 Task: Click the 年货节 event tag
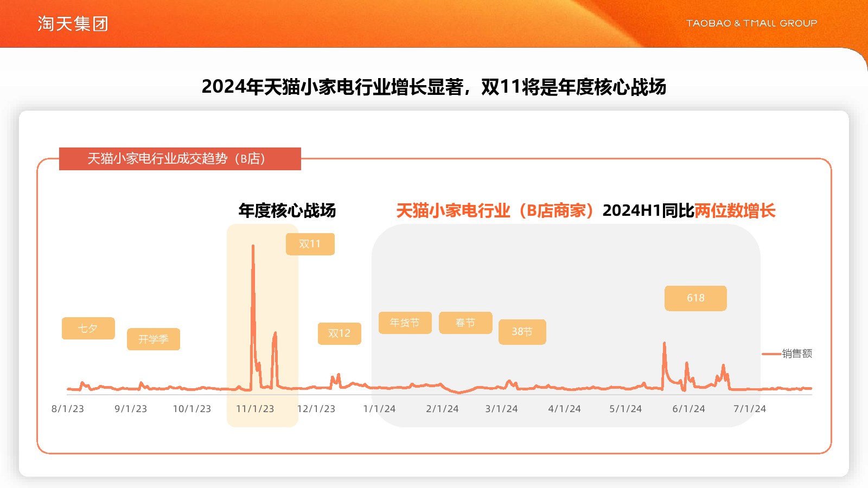coord(405,323)
